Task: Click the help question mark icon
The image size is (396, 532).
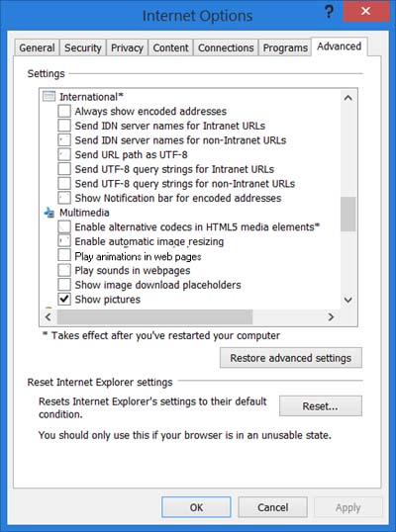Action: [x=329, y=12]
